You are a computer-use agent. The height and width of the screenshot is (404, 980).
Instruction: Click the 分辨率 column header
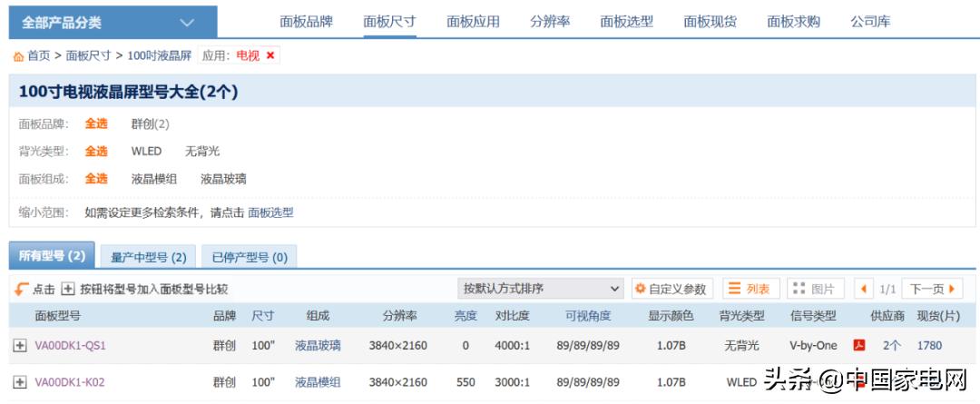[x=400, y=316]
